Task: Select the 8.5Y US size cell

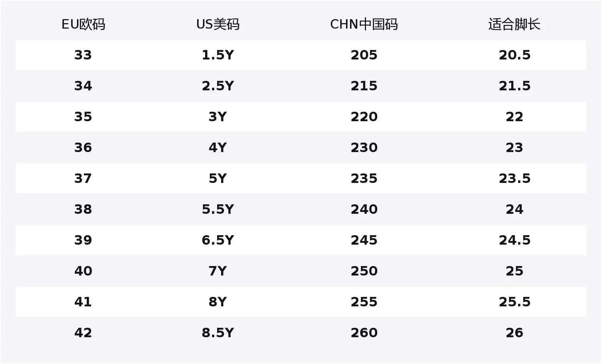Action: (218, 333)
